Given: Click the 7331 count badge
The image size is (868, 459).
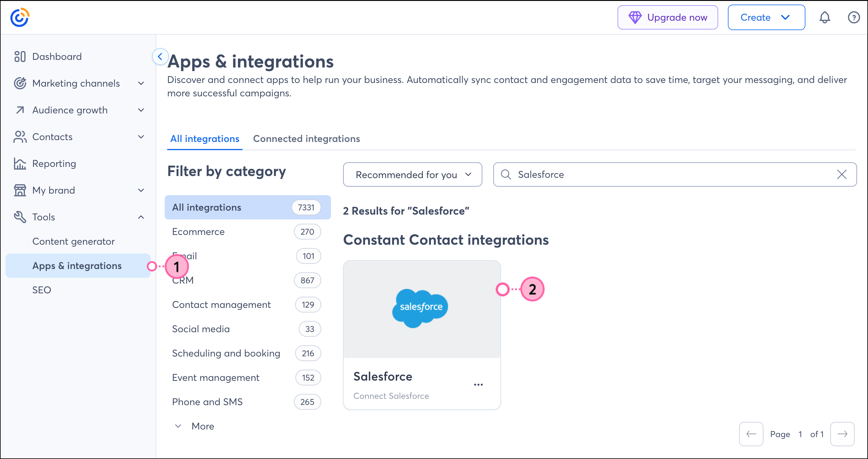Looking at the screenshot, I should coord(306,207).
